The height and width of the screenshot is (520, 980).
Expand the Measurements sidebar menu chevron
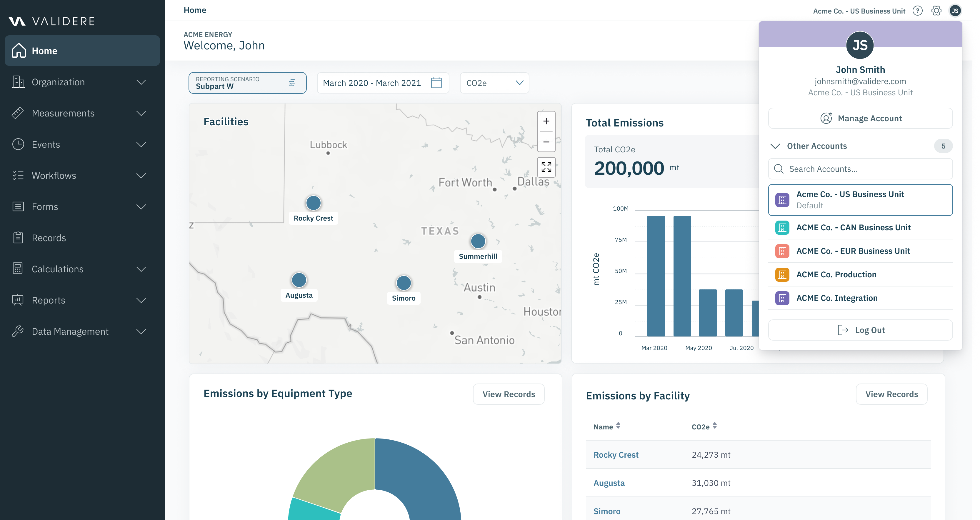click(x=141, y=113)
